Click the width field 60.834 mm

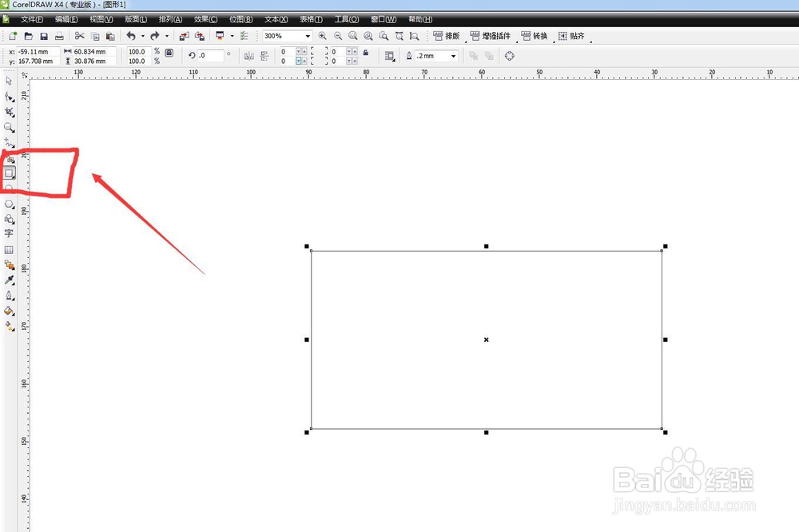[94, 51]
